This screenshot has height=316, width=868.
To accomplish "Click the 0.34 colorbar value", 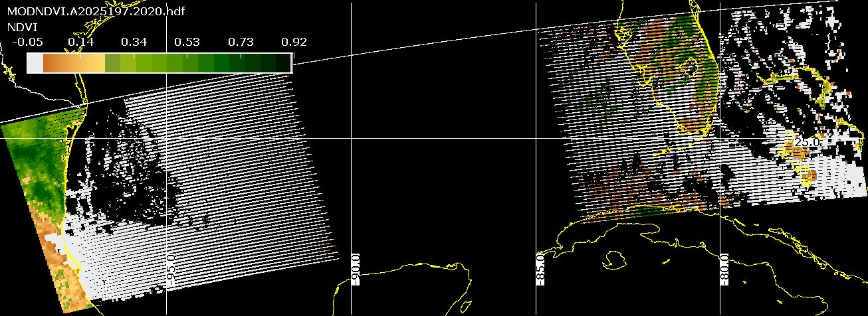I will [x=134, y=42].
